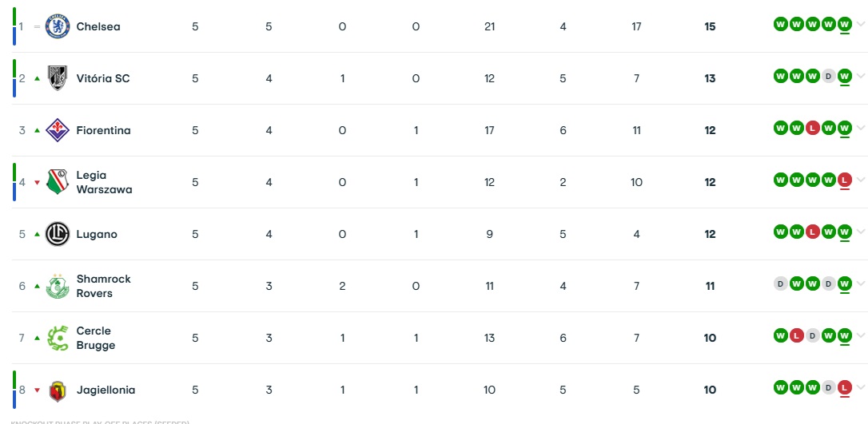Select Cercle Brugge's grey D form badge
This screenshot has width=868, height=424.
pos(812,335)
